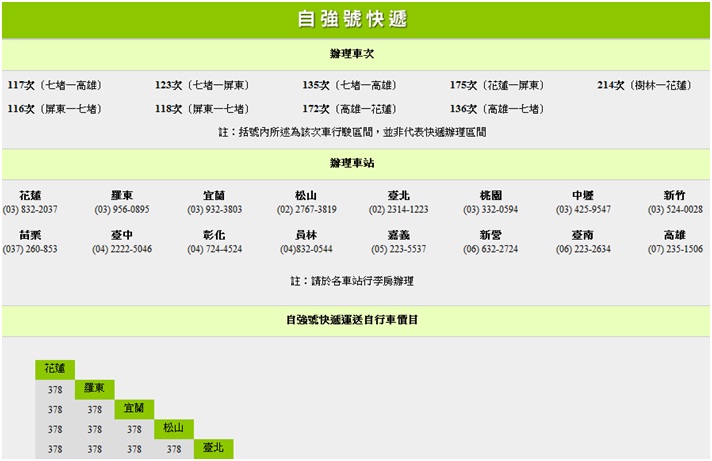
Task: Select the 辦理車次 section heading
Action: click(352, 54)
